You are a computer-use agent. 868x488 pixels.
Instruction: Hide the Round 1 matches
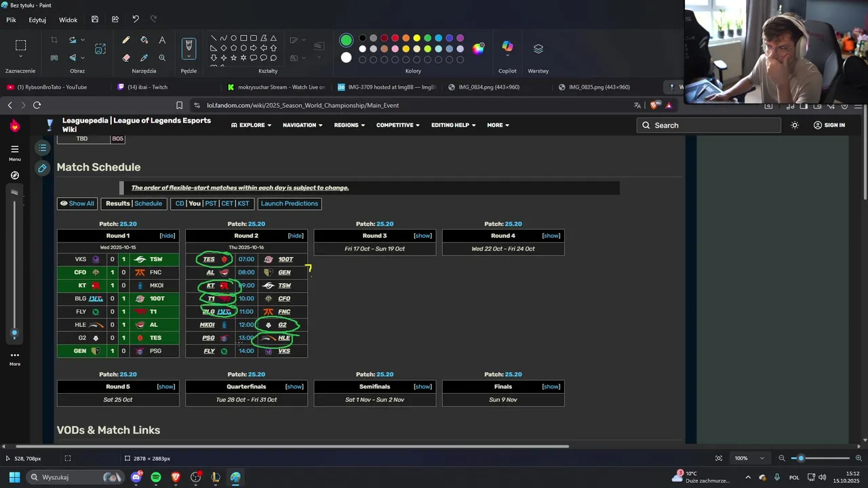pos(167,236)
